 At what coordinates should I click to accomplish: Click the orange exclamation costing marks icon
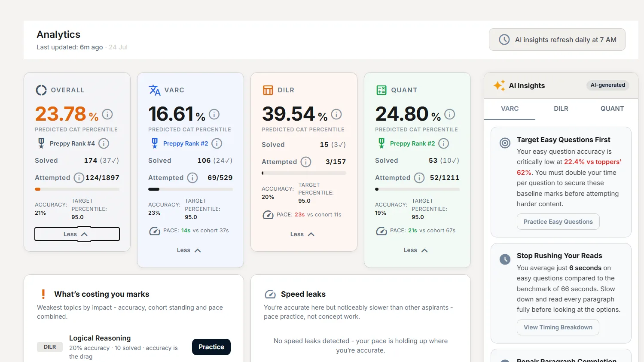[43, 294]
